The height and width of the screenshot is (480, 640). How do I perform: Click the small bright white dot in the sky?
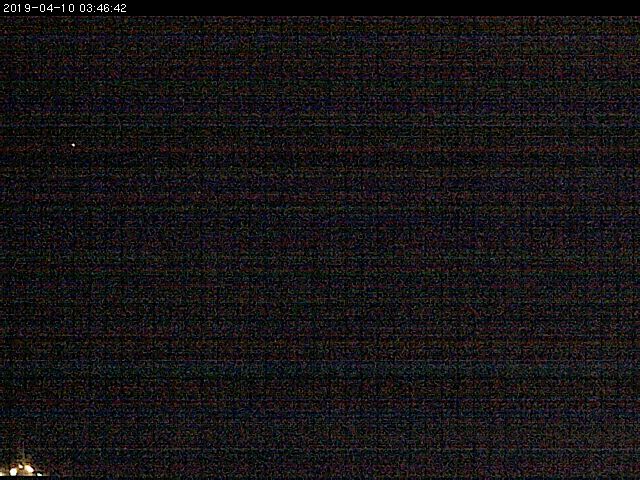coord(72,145)
